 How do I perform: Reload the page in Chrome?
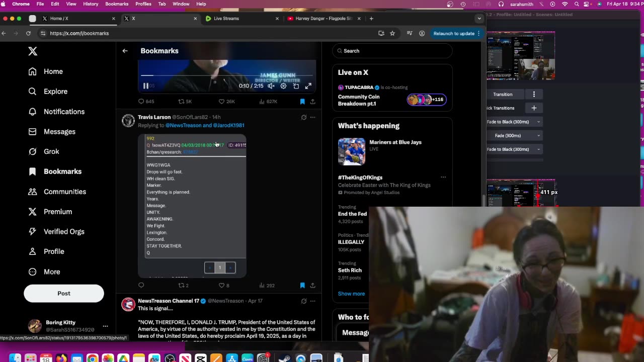[x=28, y=33]
